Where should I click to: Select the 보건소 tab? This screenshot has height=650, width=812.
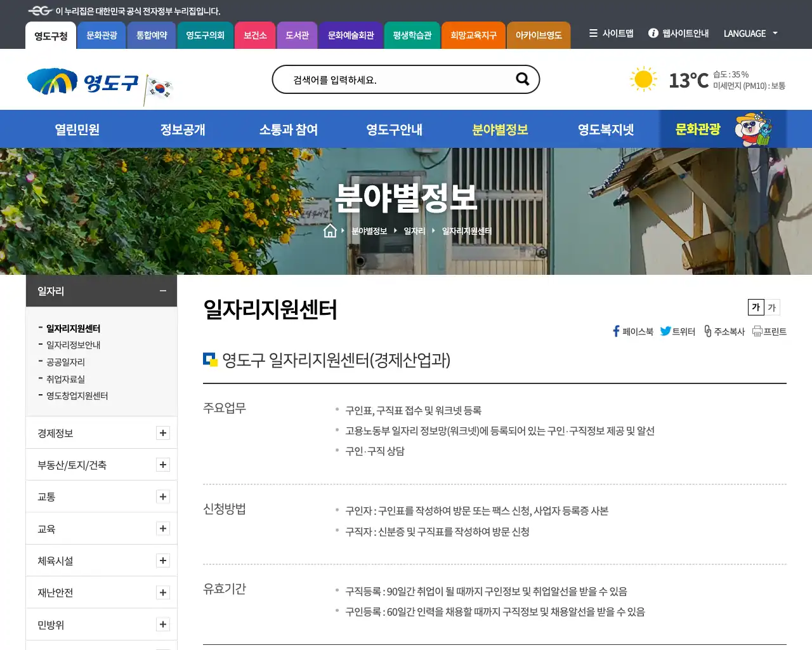255,36
